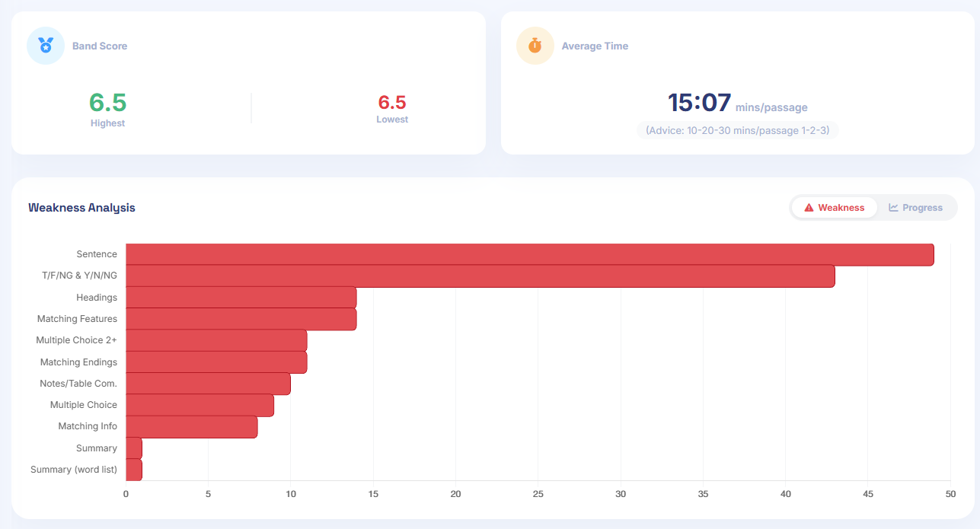Screen dimensions: 980x529
Task: Click the Weakness Analysis heading
Action: click(81, 208)
